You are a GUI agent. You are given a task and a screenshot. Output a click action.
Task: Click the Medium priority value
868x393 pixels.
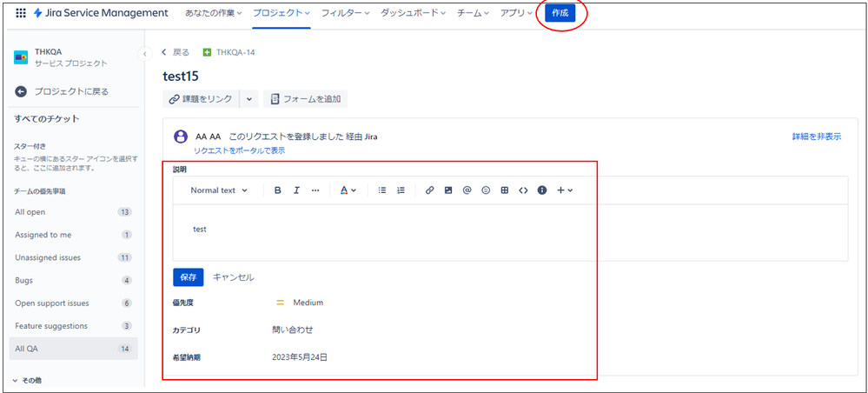(300, 303)
